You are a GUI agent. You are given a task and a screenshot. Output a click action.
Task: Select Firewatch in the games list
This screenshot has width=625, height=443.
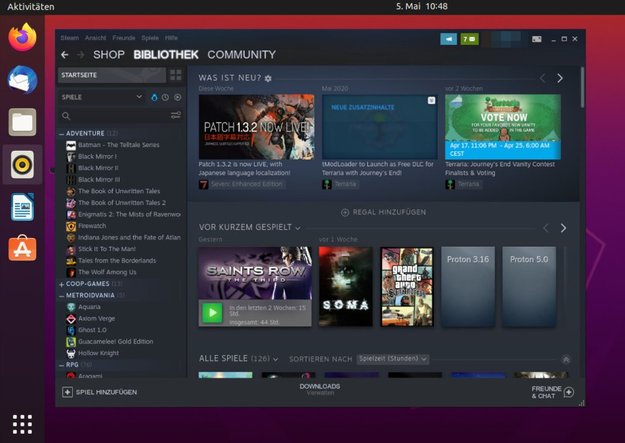pos(92,226)
